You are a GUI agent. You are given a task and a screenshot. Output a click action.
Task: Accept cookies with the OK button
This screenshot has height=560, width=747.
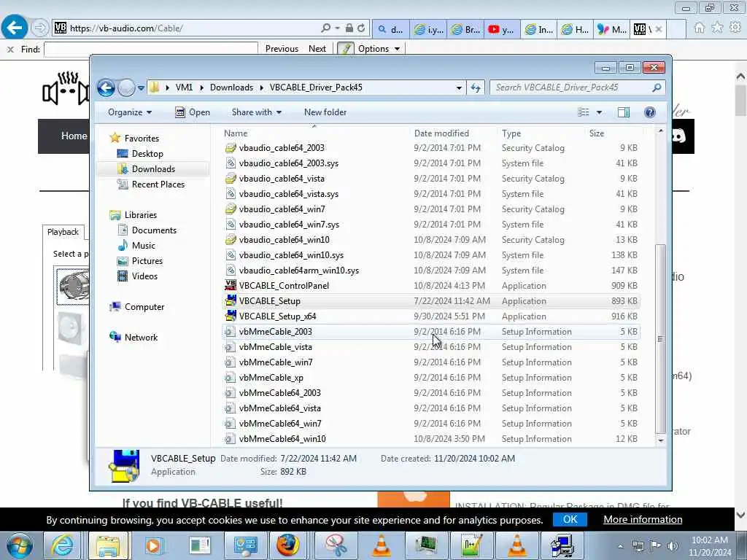point(570,519)
